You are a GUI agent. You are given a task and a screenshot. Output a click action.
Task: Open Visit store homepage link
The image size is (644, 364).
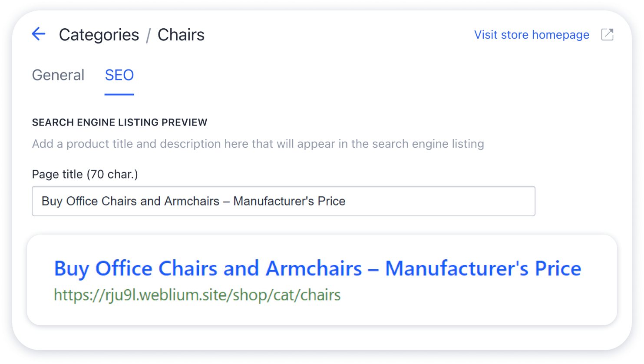point(532,35)
